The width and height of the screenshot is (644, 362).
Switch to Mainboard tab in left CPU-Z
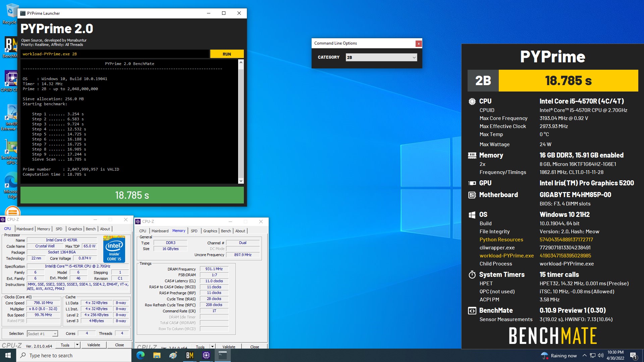(x=25, y=229)
